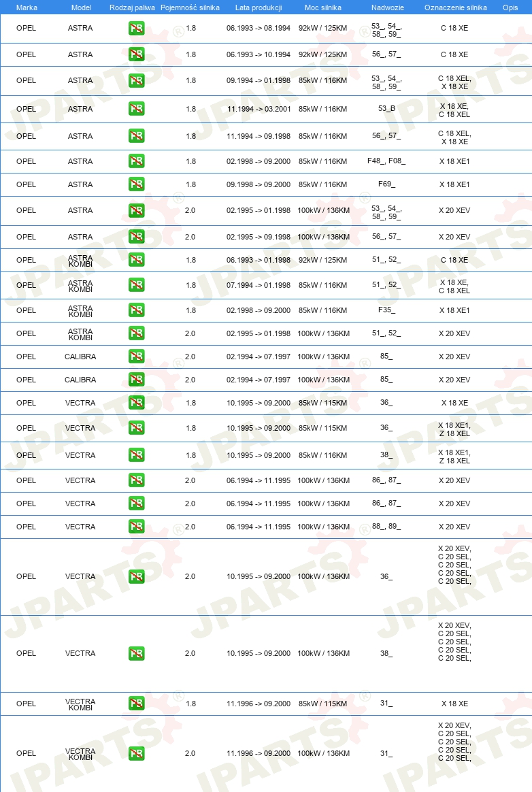Image resolution: width=532 pixels, height=792 pixels.
Task: Click the Rodzaj paliwa column header
Action: pos(133,7)
